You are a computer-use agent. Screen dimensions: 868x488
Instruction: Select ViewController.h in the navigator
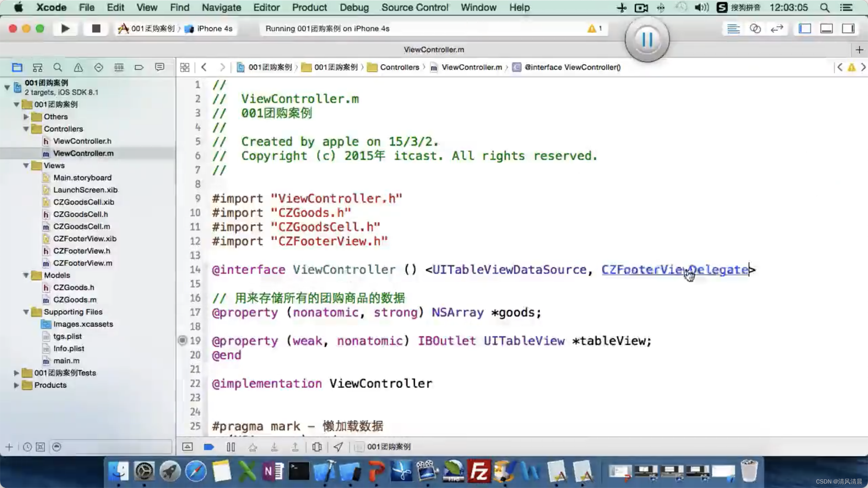82,141
